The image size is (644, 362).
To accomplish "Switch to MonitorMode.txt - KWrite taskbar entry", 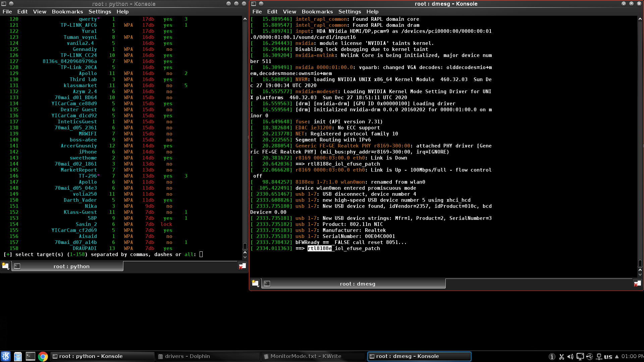I will pyautogui.click(x=306, y=356).
